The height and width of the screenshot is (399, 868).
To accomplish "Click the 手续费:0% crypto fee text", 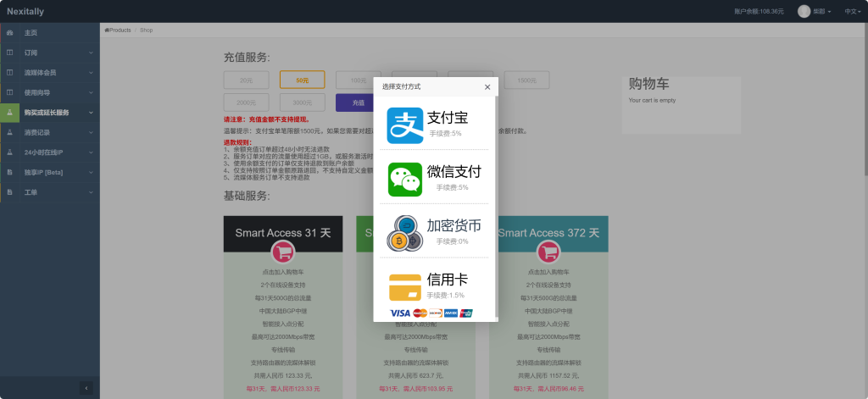I will [453, 241].
